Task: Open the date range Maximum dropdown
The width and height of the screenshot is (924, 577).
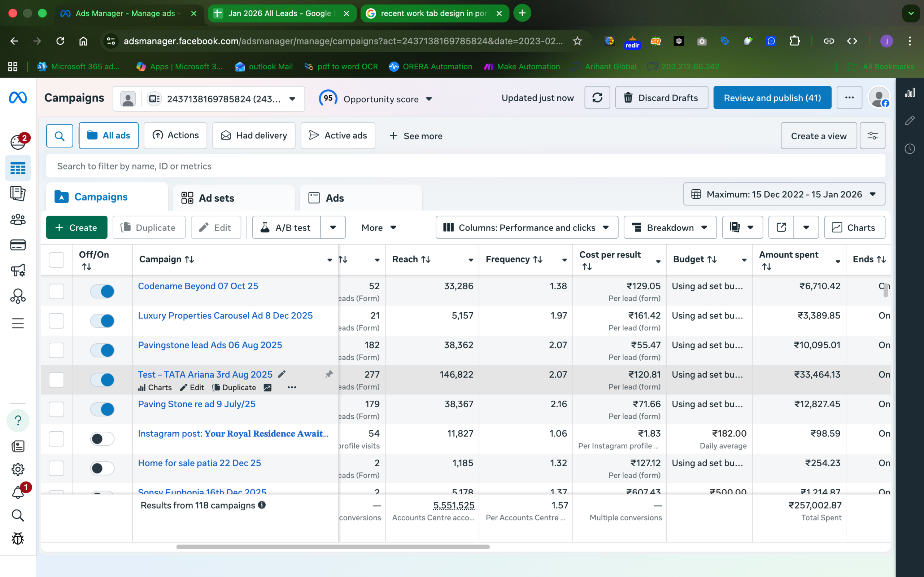Action: (784, 194)
